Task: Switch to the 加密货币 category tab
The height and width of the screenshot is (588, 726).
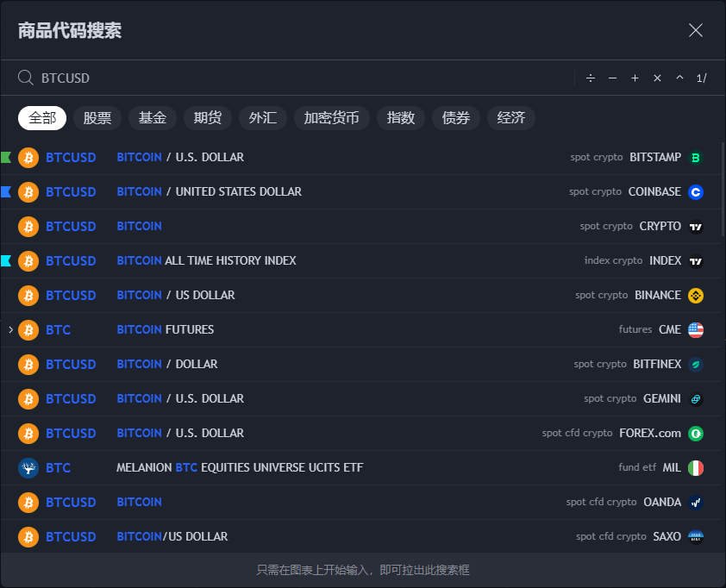Action: click(332, 118)
